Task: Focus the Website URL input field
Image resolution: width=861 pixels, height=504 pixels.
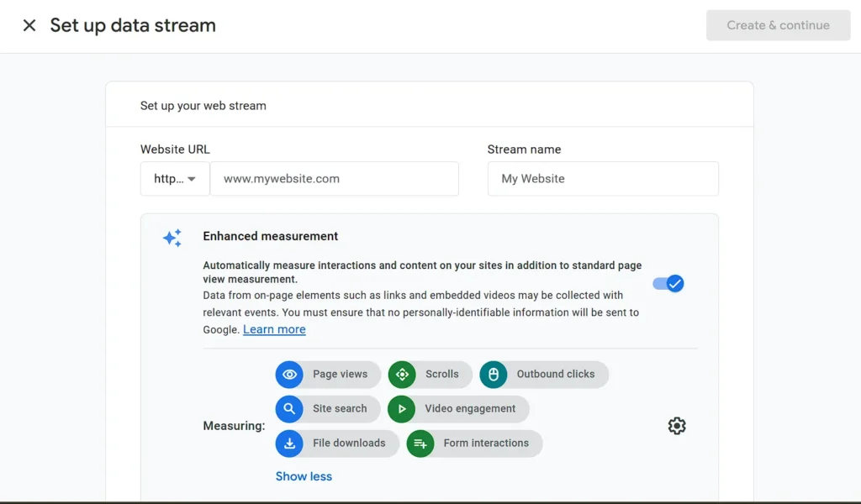Action: (x=335, y=179)
